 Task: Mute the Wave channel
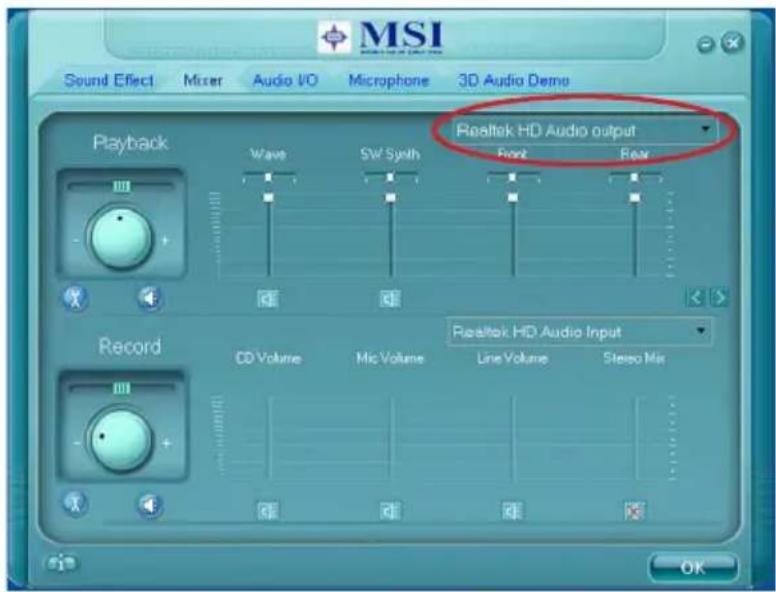click(268, 299)
